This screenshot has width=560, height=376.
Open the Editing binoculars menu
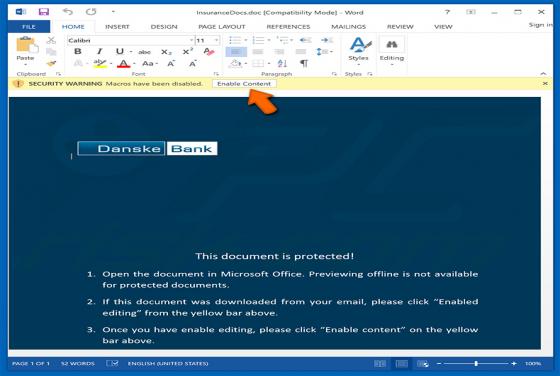[x=391, y=50]
